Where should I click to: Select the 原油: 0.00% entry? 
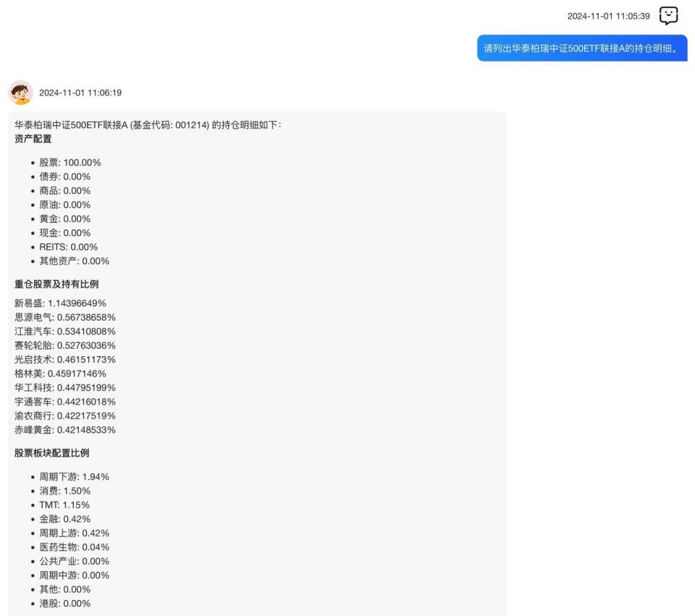pos(64,205)
